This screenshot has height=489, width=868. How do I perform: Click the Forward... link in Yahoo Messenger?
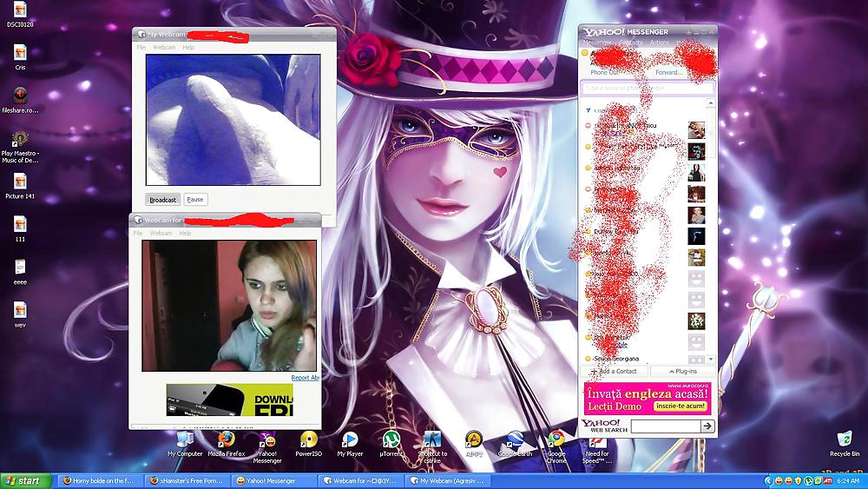(x=668, y=73)
